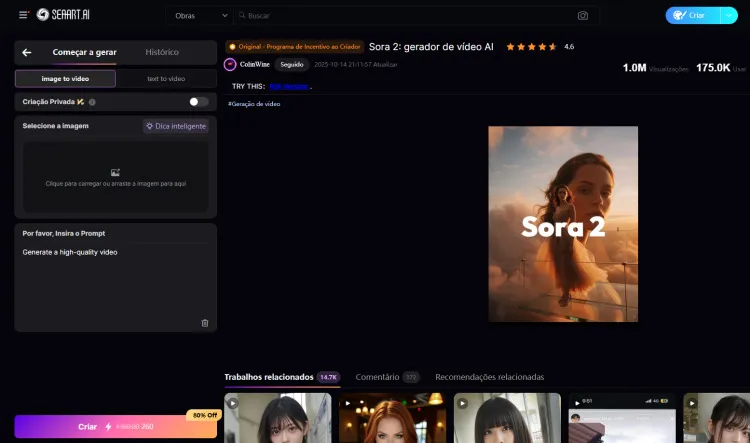Click the camera image-search icon
This screenshot has width=750, height=443.
point(583,16)
